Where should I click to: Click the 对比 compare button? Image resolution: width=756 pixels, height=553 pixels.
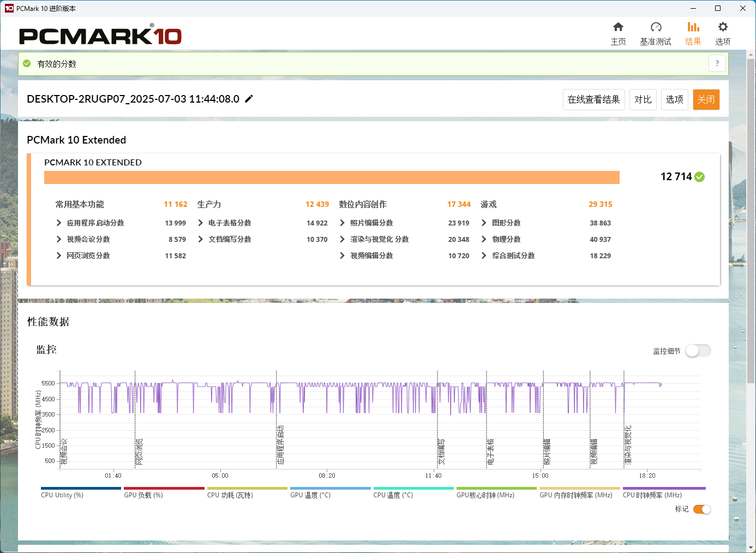coord(643,99)
